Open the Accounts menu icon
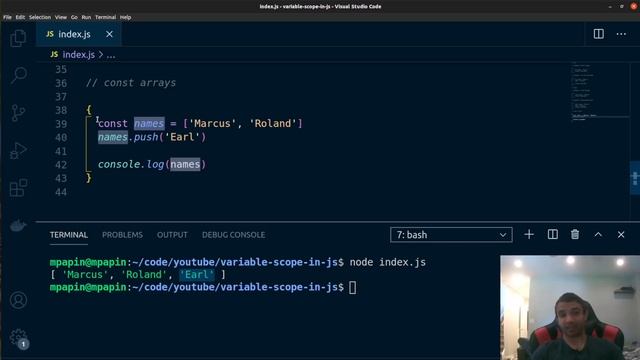Screen dimensions: 640x360 [x=18, y=300]
